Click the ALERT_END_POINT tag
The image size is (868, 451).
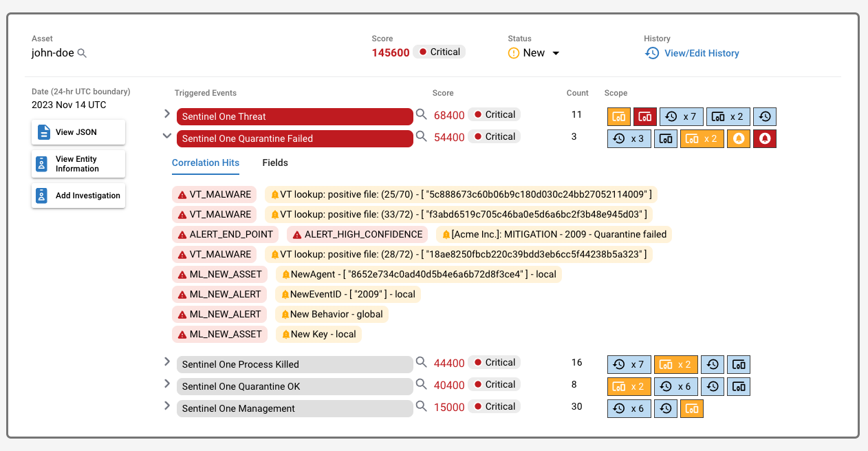(x=226, y=234)
